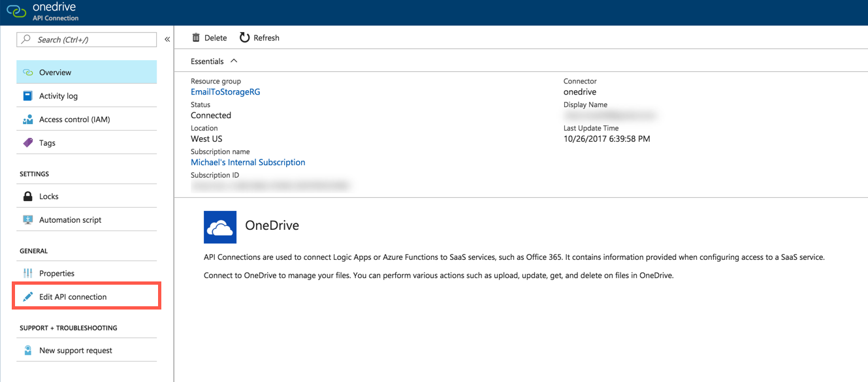The height and width of the screenshot is (382, 868).
Task: Open New support request item
Action: 86,351
